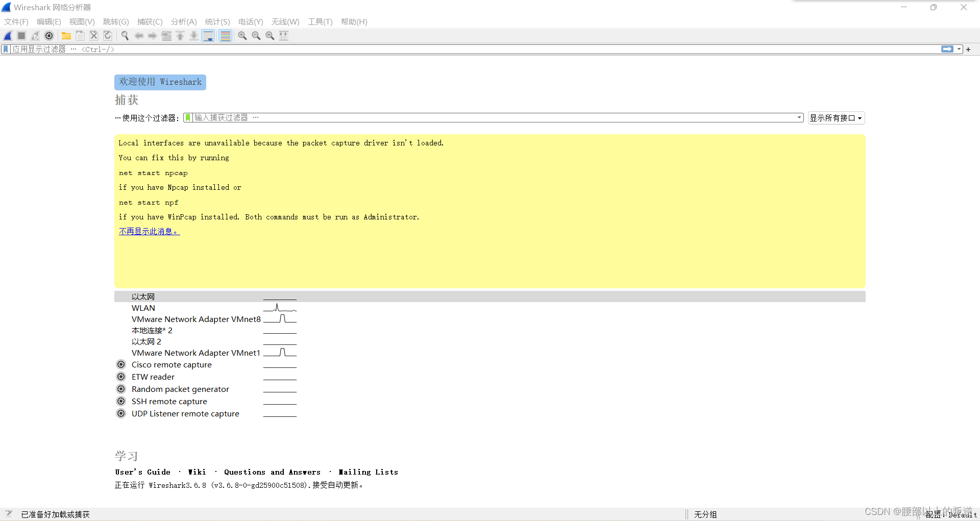Click reset zoom to normal size icon

click(x=270, y=36)
